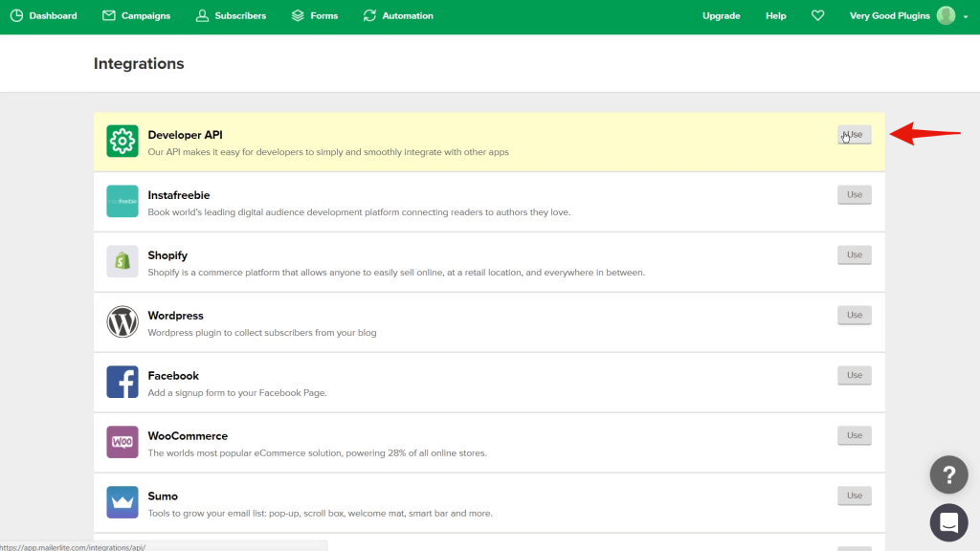
Task: Select the Wordpress title
Action: click(x=176, y=316)
